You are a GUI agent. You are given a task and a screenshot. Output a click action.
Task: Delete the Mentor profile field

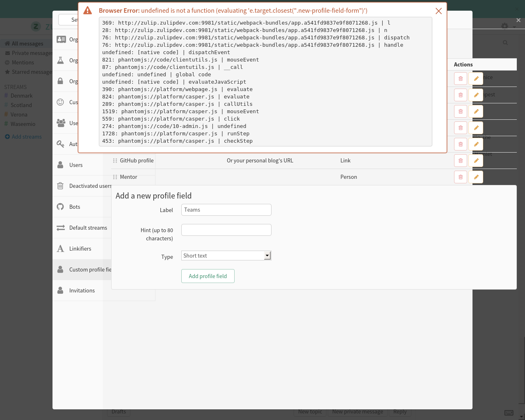coord(460,177)
